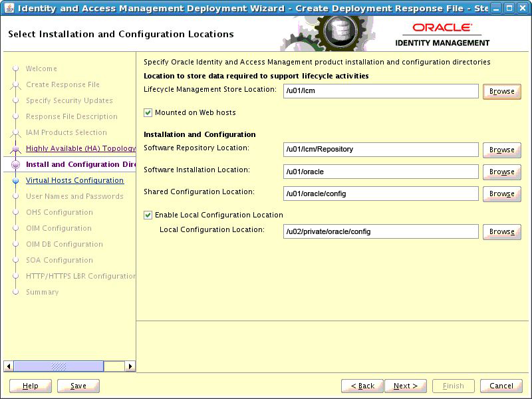Viewport: 532px width, 399px height.
Task: Browse for Software Installation Location
Action: pos(502,172)
